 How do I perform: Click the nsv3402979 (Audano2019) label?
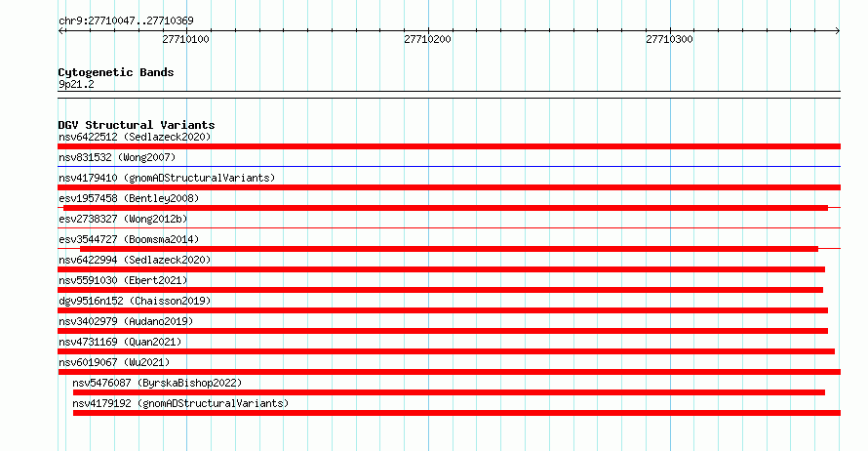[126, 321]
